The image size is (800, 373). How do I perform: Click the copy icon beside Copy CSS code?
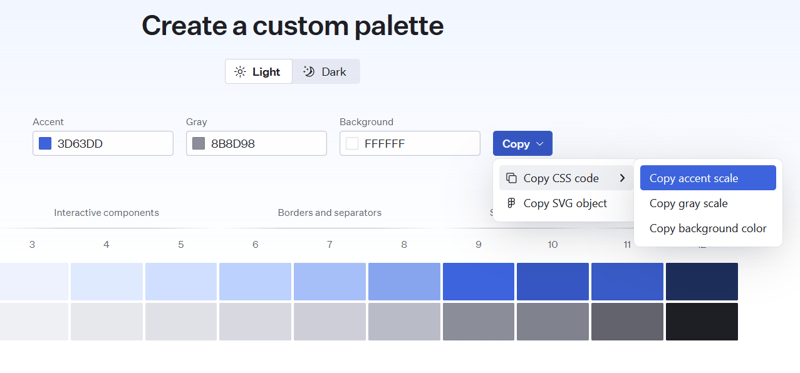(x=511, y=178)
